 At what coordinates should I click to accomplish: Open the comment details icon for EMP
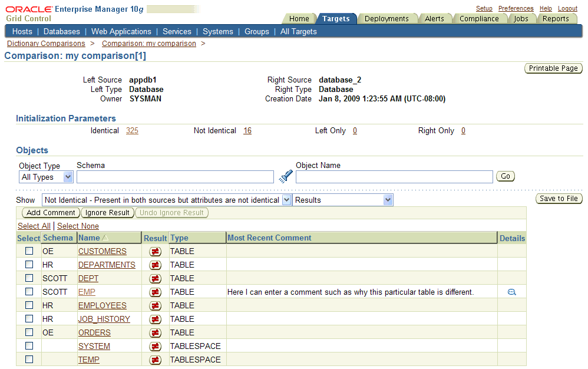click(x=512, y=292)
